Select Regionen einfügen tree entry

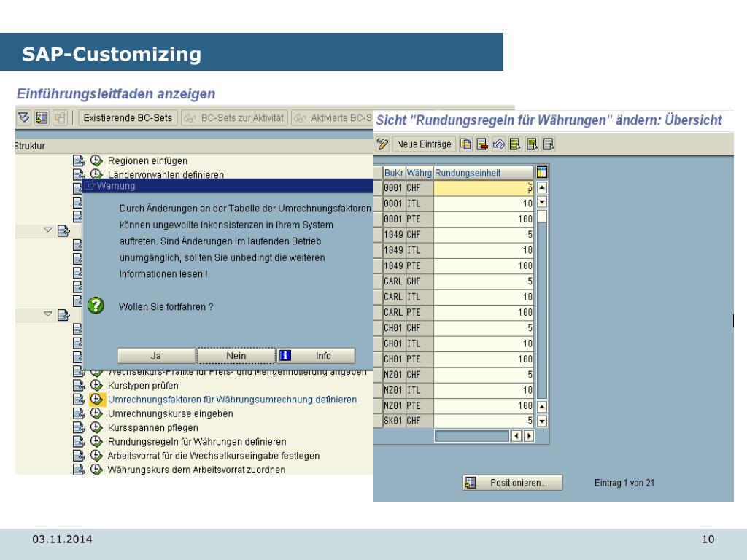[147, 161]
